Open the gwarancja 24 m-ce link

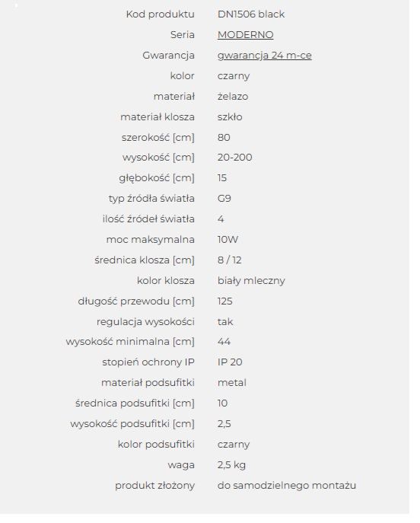tap(264, 56)
